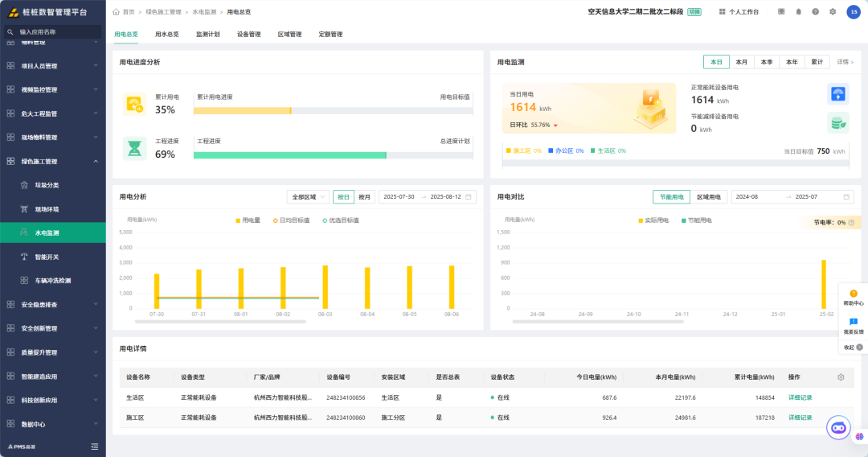Open the 全部区域 dropdown
This screenshot has width=868, height=457.
coord(308,196)
